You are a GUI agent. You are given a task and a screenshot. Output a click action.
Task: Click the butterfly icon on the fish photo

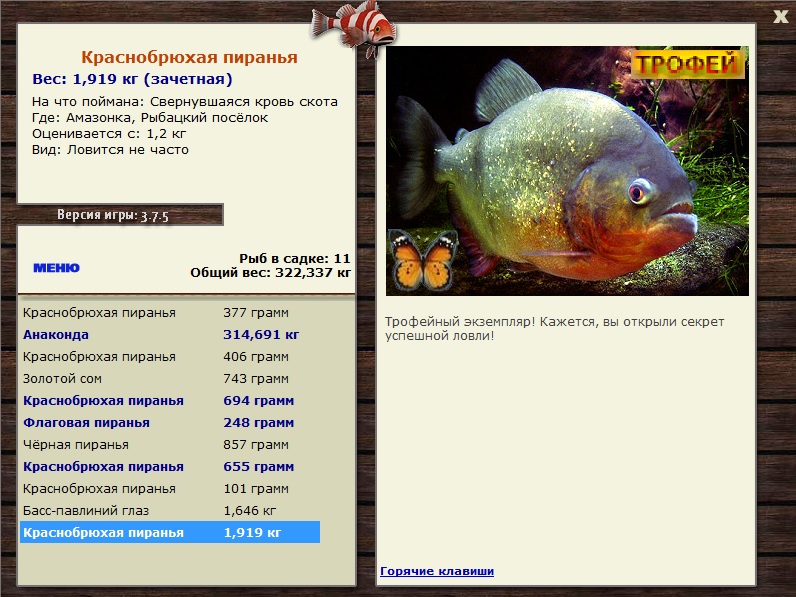pyautogui.click(x=423, y=260)
